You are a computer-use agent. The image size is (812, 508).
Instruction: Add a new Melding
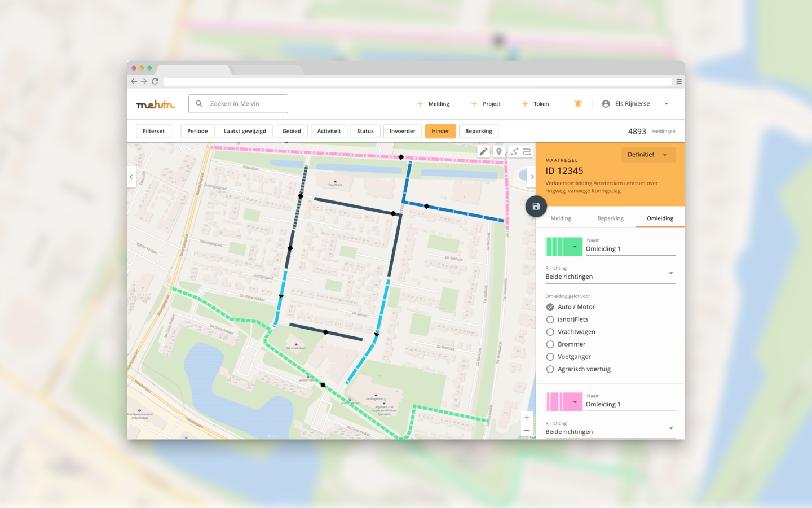click(433, 104)
